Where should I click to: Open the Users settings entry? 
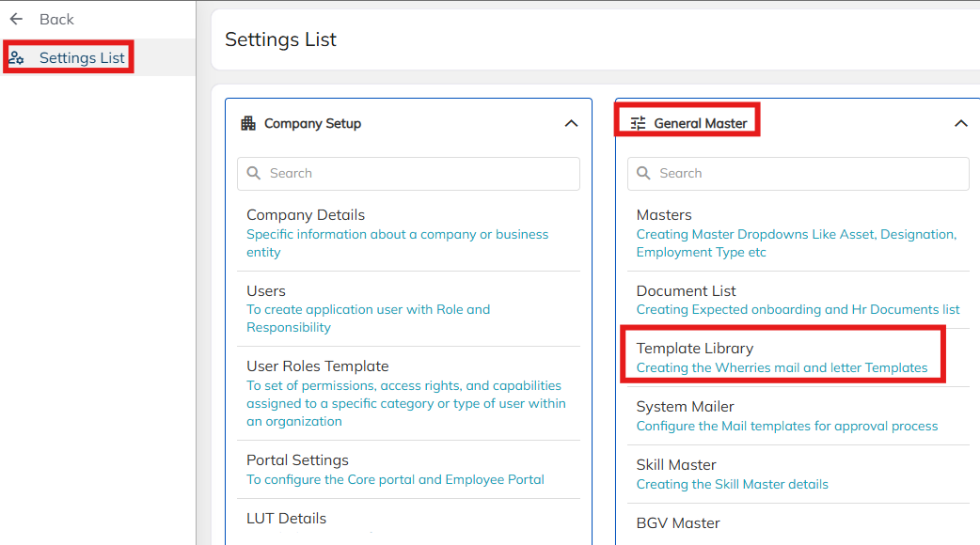pyautogui.click(x=266, y=291)
